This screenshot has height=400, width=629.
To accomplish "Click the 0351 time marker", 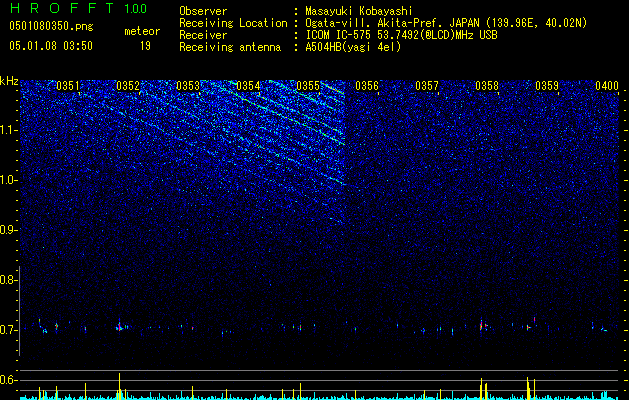I will 68,86.
